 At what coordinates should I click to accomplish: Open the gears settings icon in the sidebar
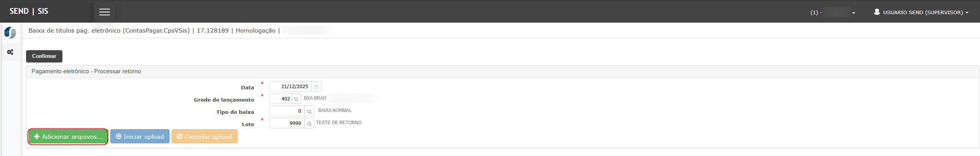[10, 52]
